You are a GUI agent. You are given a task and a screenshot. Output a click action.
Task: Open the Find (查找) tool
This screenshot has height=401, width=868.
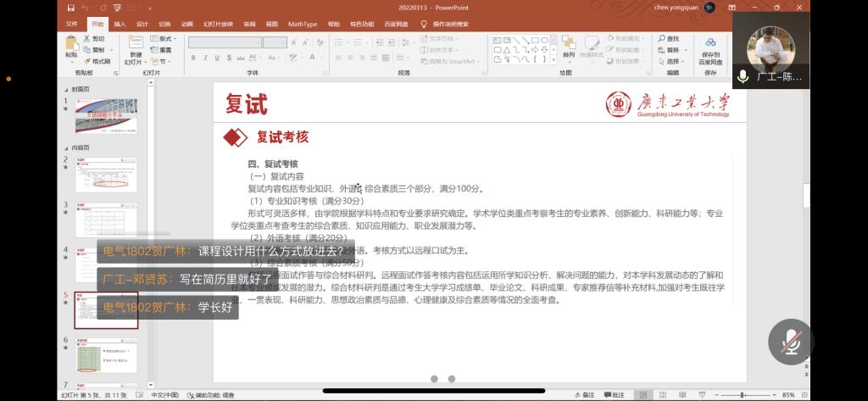tap(670, 39)
